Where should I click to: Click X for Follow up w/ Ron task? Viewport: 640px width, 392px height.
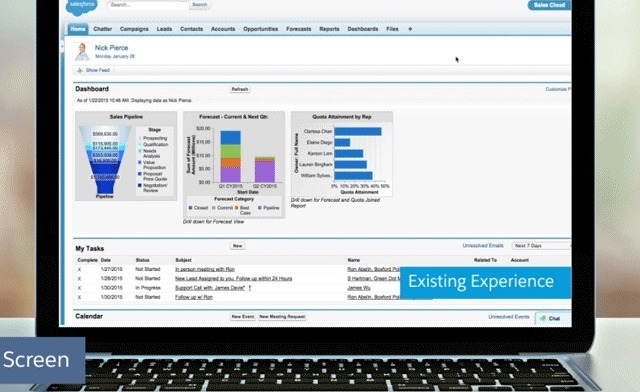click(79, 297)
